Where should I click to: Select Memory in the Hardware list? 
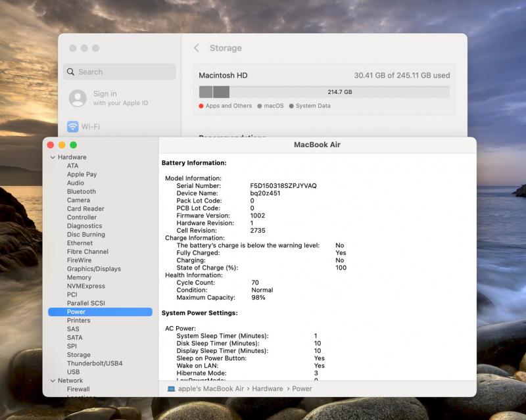point(79,277)
